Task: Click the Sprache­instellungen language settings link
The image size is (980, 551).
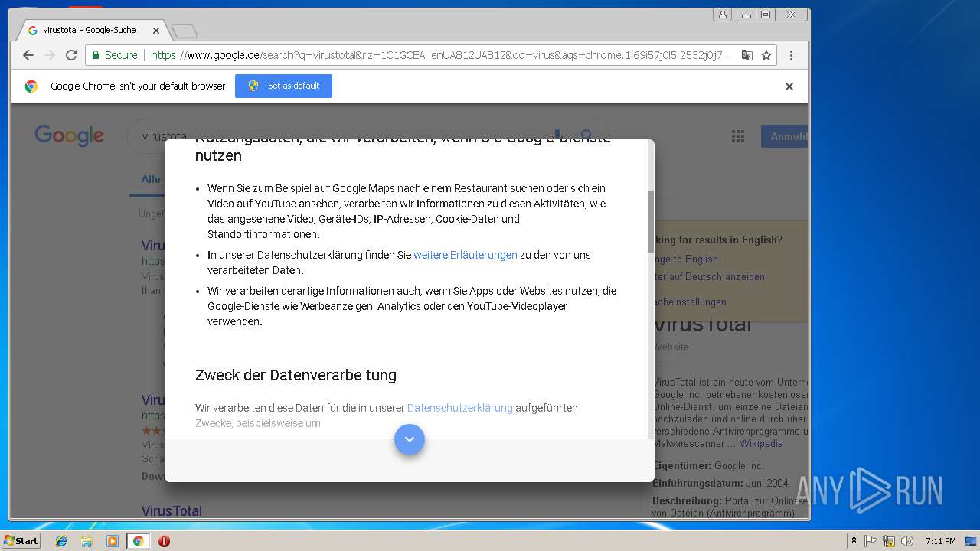Action: tap(690, 302)
